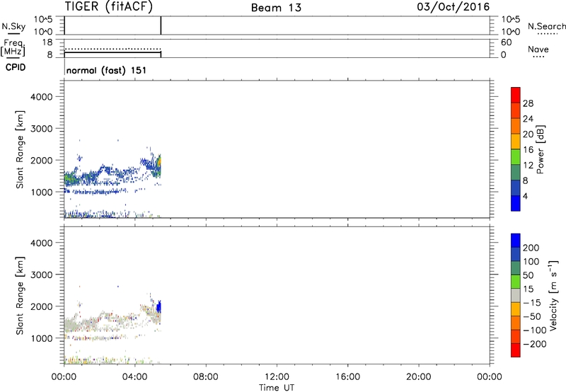Click the 04:00 tick on time axis
The width and height of the screenshot is (566, 392).
134,376
